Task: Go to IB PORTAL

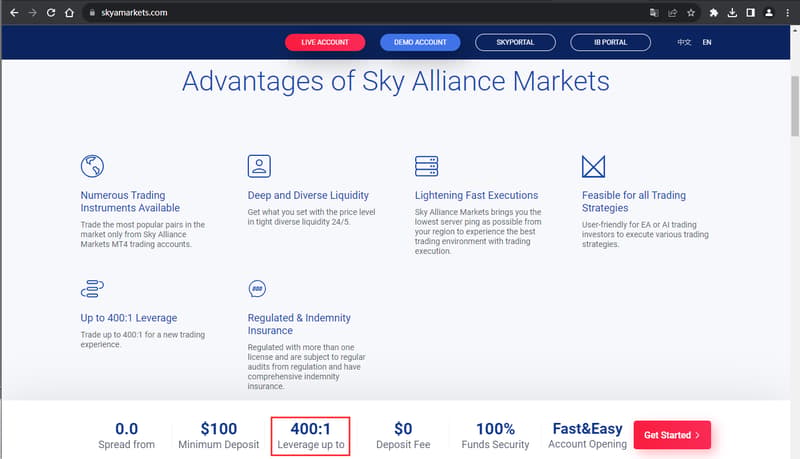Action: (610, 42)
